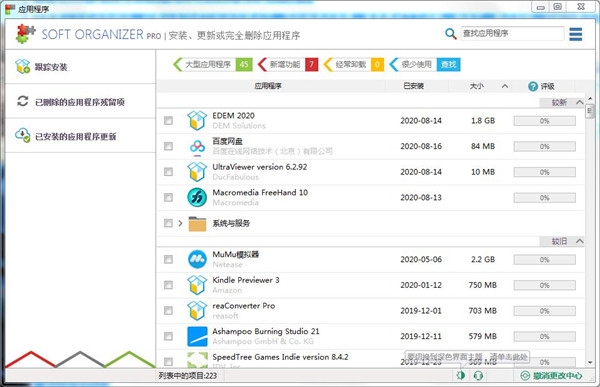Screen dimensions: 600x387
Task: Check the MuMu模拟器 checkbox
Action: [168, 260]
